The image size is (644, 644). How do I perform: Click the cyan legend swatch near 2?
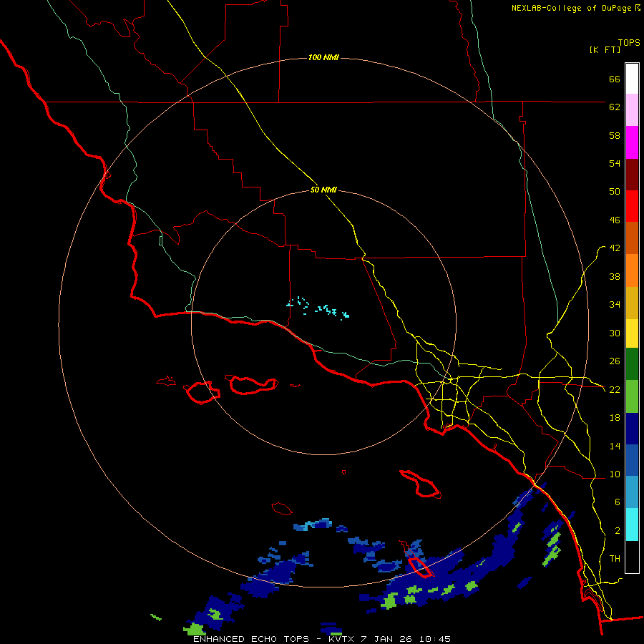point(632,525)
